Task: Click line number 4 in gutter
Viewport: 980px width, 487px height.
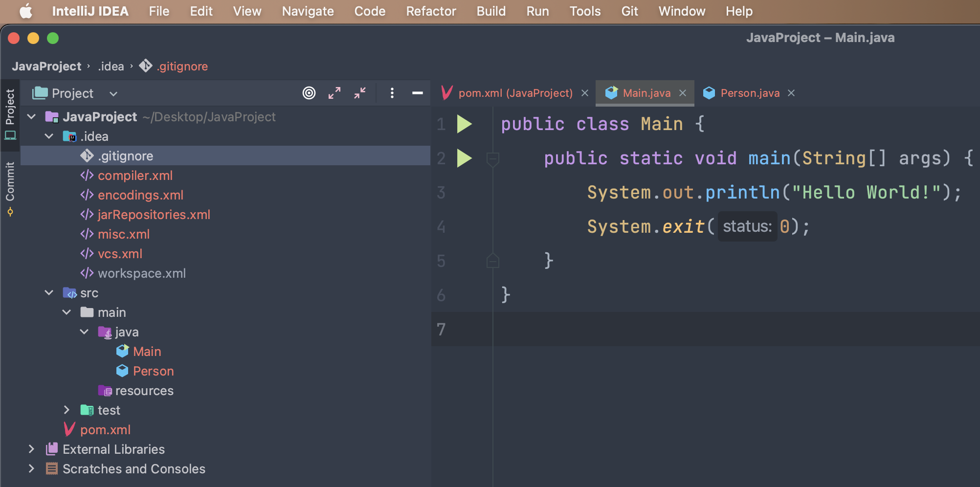Action: pyautogui.click(x=441, y=227)
